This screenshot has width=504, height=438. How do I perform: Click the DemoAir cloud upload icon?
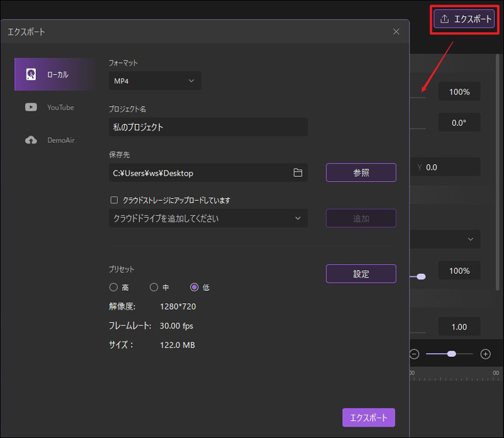pyautogui.click(x=31, y=140)
